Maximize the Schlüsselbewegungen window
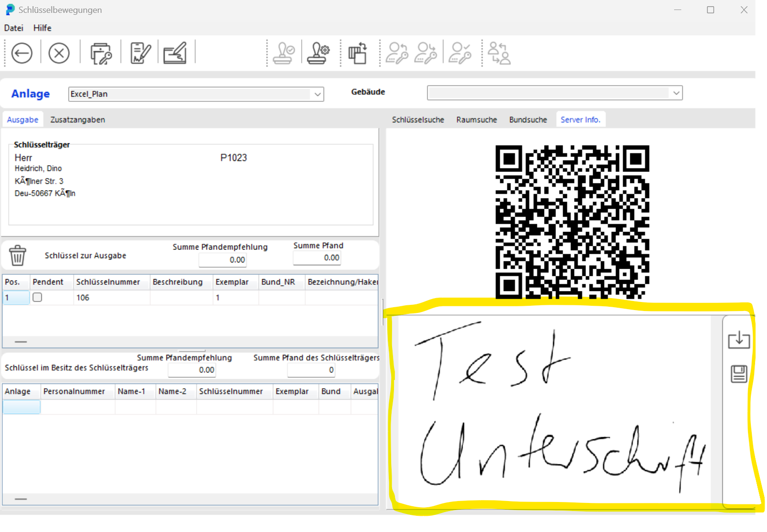Image resolution: width=767 pixels, height=532 pixels. (x=710, y=10)
